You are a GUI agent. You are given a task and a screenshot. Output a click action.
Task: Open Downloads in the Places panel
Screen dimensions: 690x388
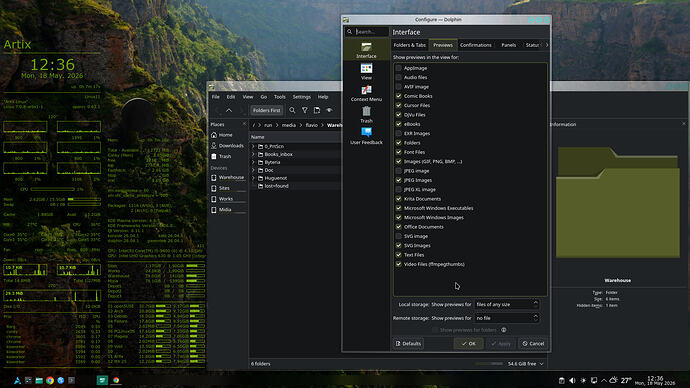228,146
